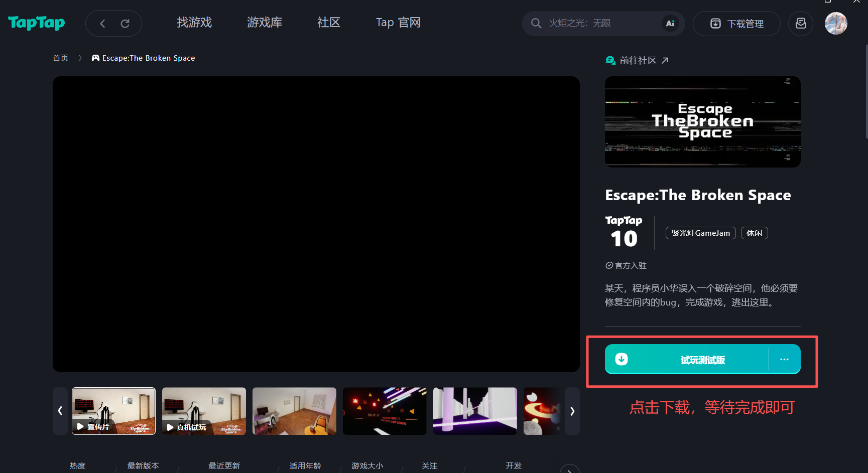Screen dimensions: 868x473
Task: Click the 游戏大小 stat label
Action: click(367, 466)
